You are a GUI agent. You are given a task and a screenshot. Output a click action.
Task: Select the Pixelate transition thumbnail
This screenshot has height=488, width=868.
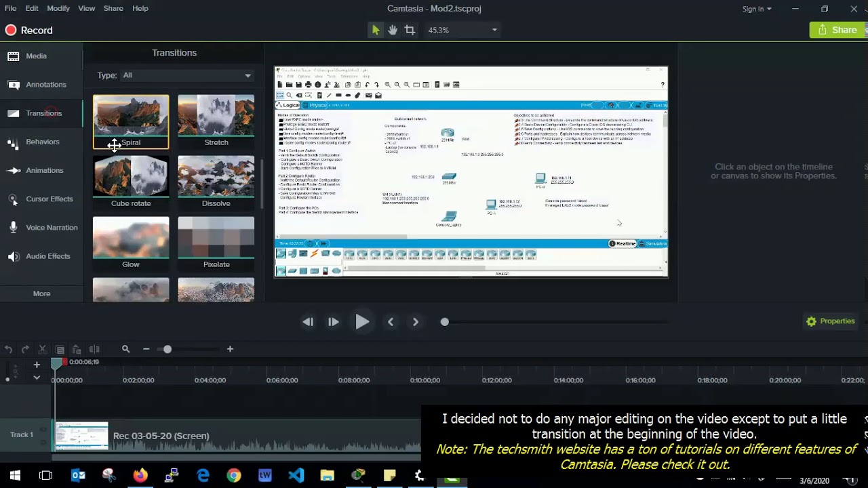coord(216,243)
